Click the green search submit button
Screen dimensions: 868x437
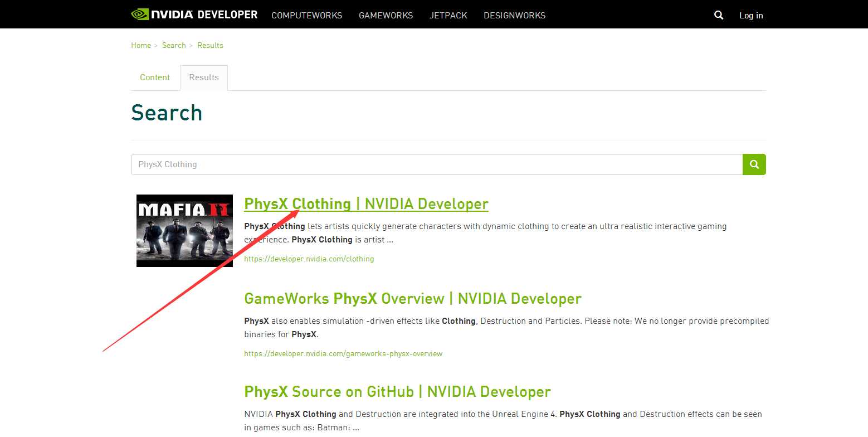click(754, 164)
